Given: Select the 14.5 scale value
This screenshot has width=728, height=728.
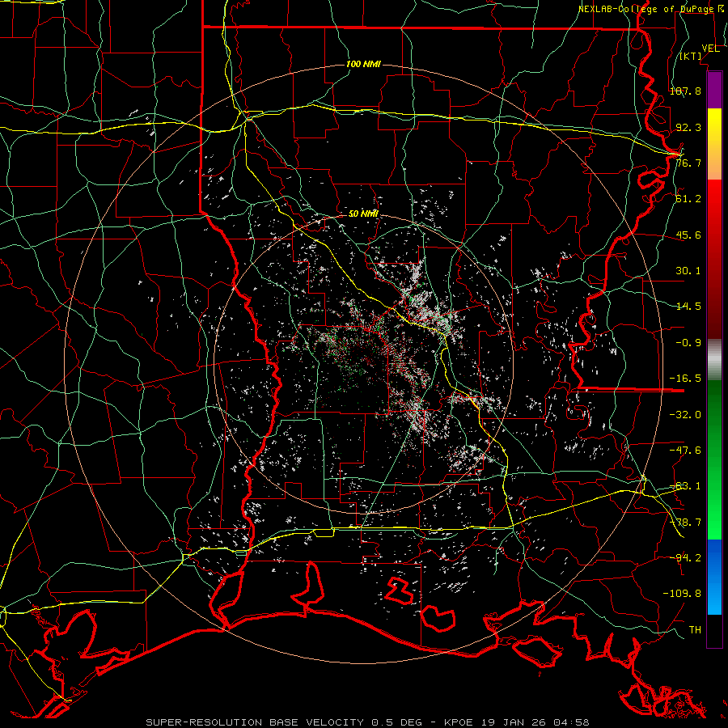Looking at the screenshot, I should [688, 307].
